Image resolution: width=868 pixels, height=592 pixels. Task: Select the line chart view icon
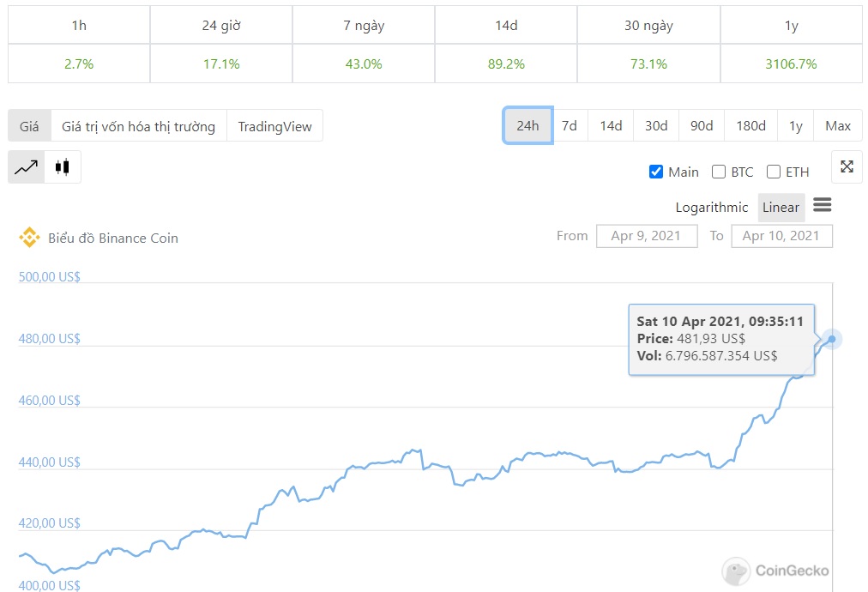[x=27, y=166]
